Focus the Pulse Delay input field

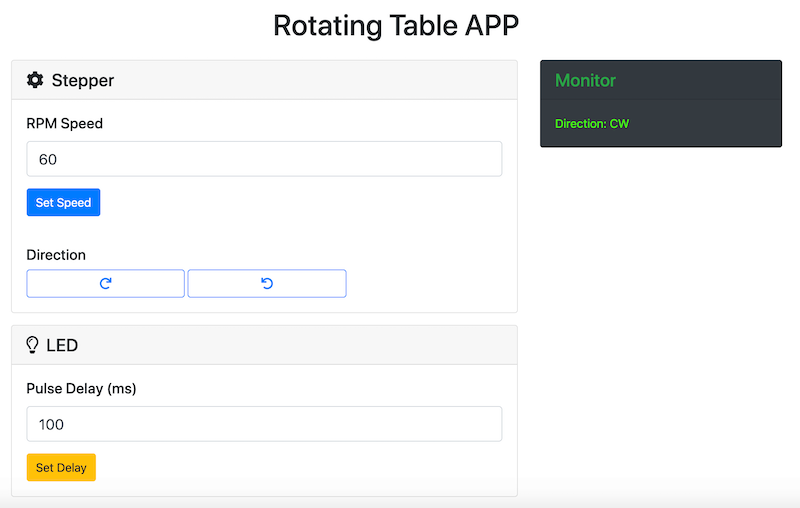point(264,424)
